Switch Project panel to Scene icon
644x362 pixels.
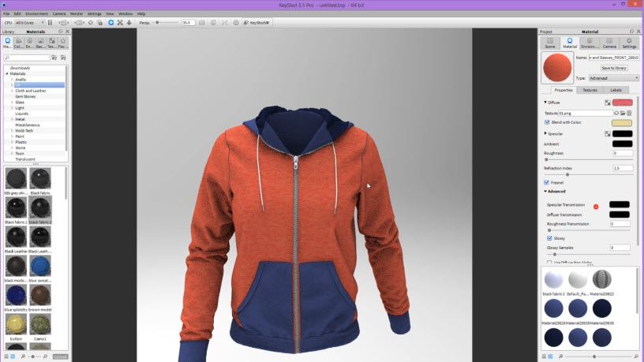pos(550,43)
